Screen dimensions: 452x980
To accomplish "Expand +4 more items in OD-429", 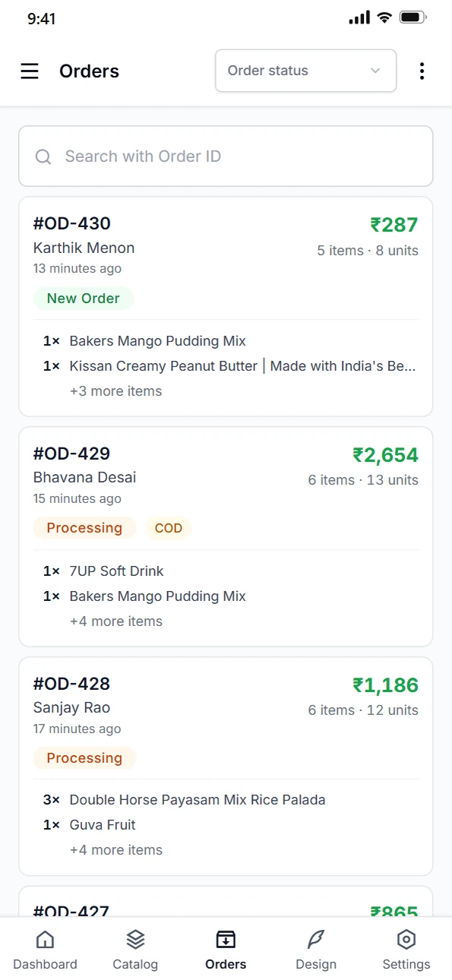I will point(115,621).
